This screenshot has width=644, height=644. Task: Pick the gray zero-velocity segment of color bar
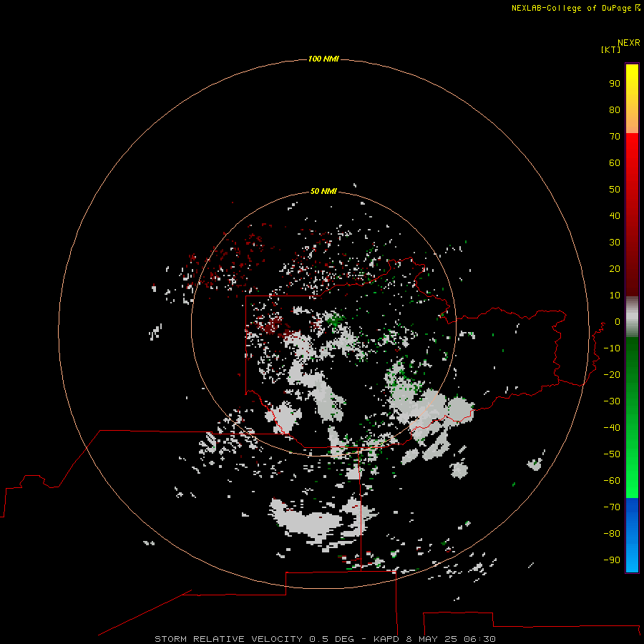632,317
